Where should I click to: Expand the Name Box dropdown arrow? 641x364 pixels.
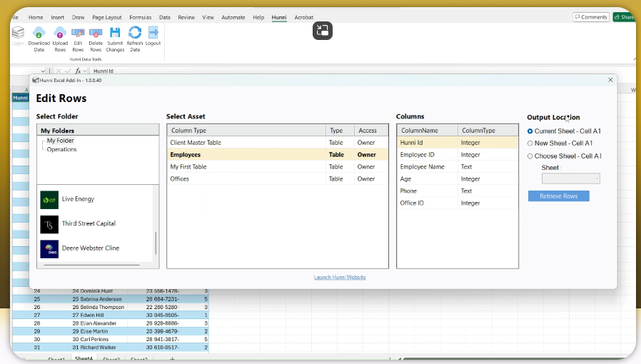pyautogui.click(x=43, y=71)
